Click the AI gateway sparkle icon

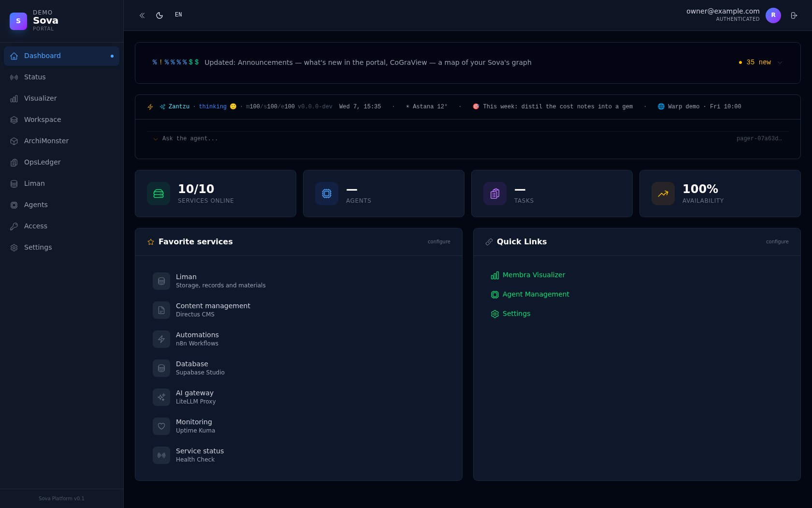coord(161,397)
